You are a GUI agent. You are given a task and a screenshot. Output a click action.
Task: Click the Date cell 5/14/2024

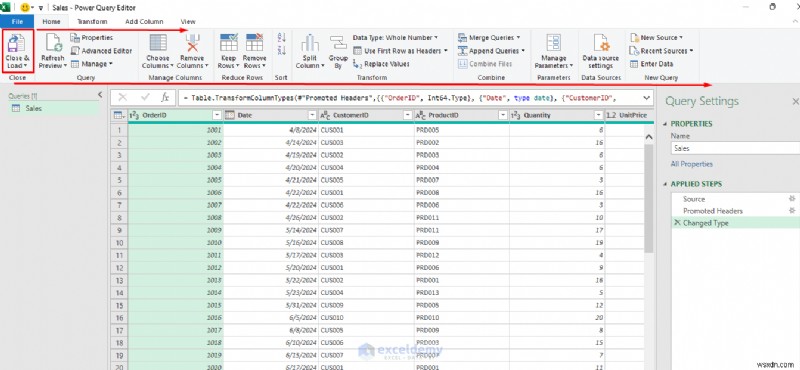click(x=271, y=230)
